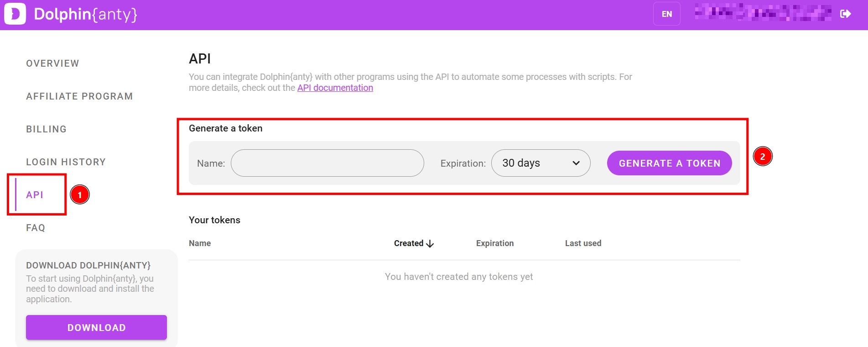Click the Download button
Screen dimensions: 868x347
(96, 327)
